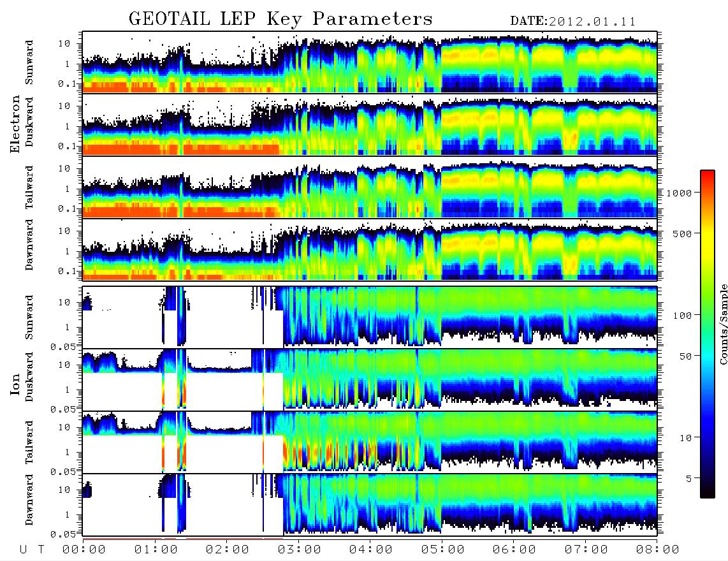Click the "06:00" time axis tick
The width and height of the screenshot is (728, 561).
point(514,550)
